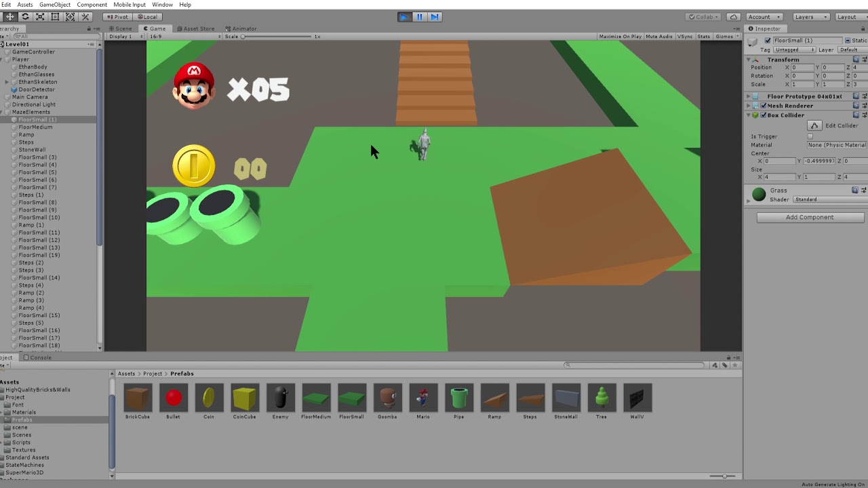The image size is (868, 488).
Task: Open the Account dropdown
Action: [x=764, y=16]
